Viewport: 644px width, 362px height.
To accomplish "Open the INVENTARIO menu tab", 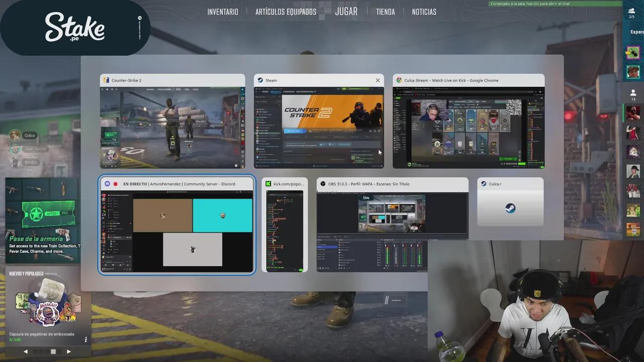I will point(223,12).
